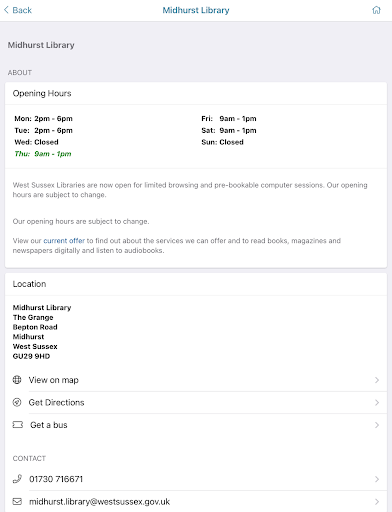The height and width of the screenshot is (512, 392).
Task: Select the 'GU29 9HD' postcode text
Action: point(31,356)
